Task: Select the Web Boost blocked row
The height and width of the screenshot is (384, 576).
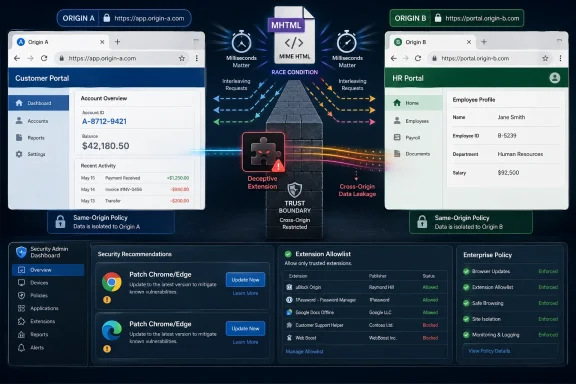Action: click(x=365, y=338)
